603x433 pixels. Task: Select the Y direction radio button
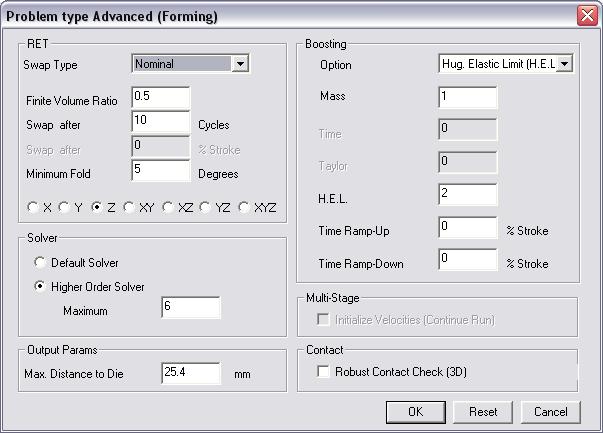[64, 208]
